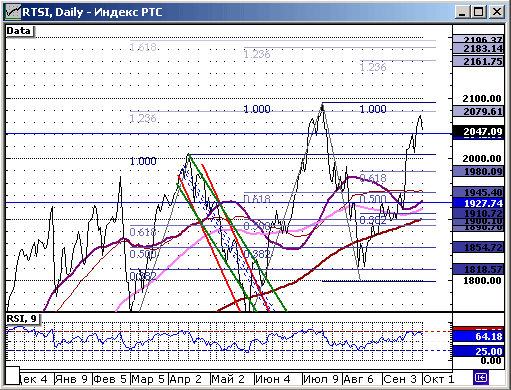Image resolution: width=511 pixels, height=390 pixels.
Task: Click the Июн 4 date label
Action: coord(273,379)
